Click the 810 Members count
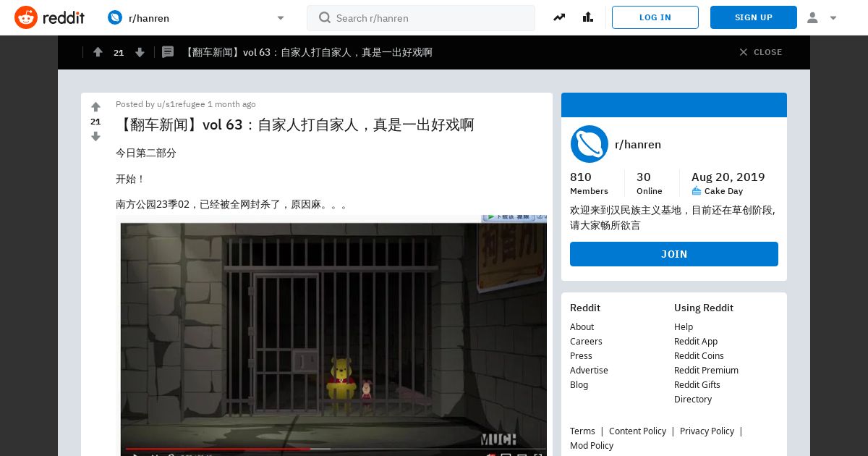 [x=589, y=183]
